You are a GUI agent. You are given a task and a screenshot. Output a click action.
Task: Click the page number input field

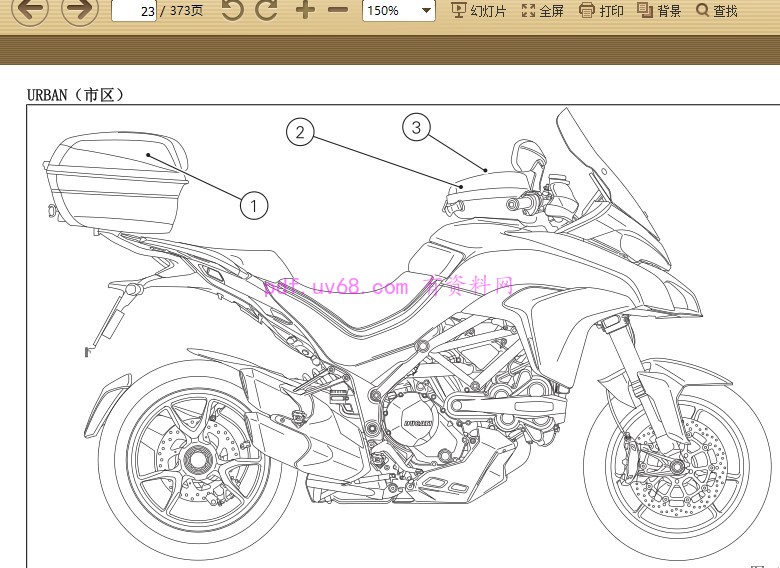pos(133,11)
